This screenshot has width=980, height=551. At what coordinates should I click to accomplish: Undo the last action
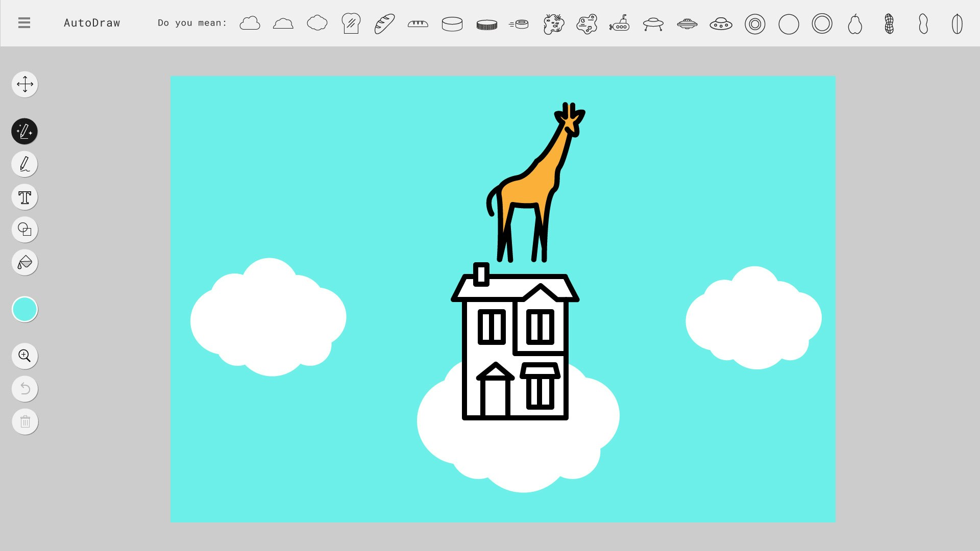pyautogui.click(x=24, y=389)
